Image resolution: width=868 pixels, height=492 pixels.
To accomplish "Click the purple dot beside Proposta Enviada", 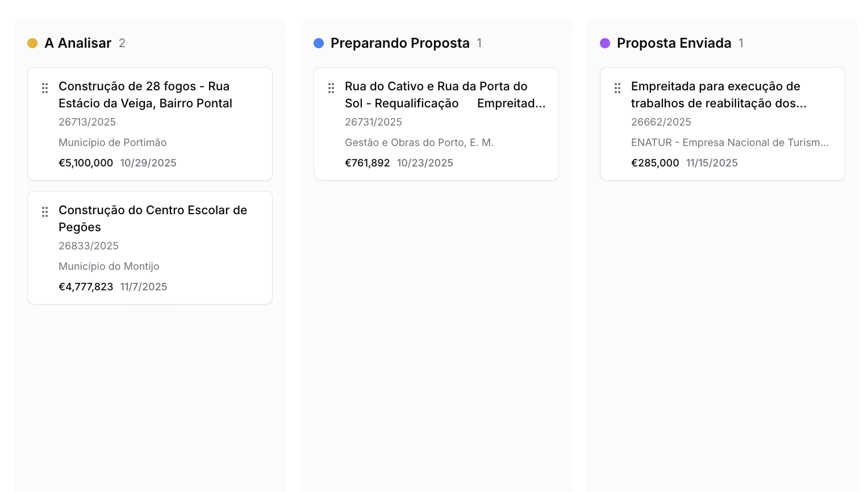I will [x=605, y=43].
